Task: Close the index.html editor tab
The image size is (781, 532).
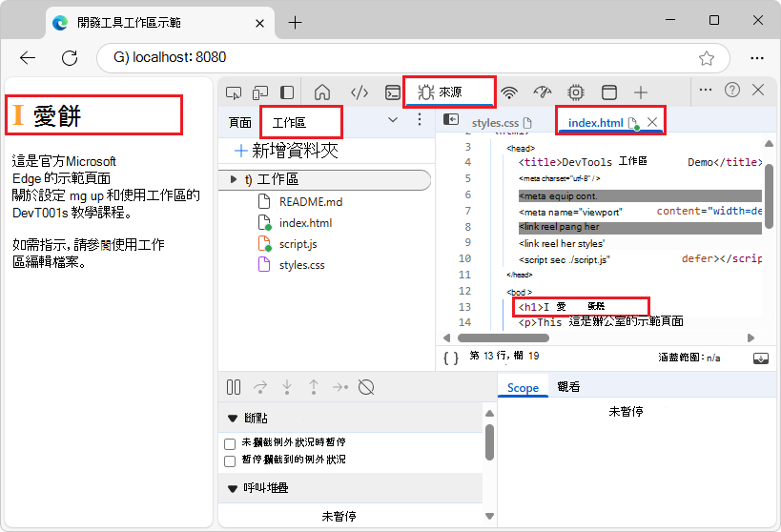Action: click(x=652, y=122)
